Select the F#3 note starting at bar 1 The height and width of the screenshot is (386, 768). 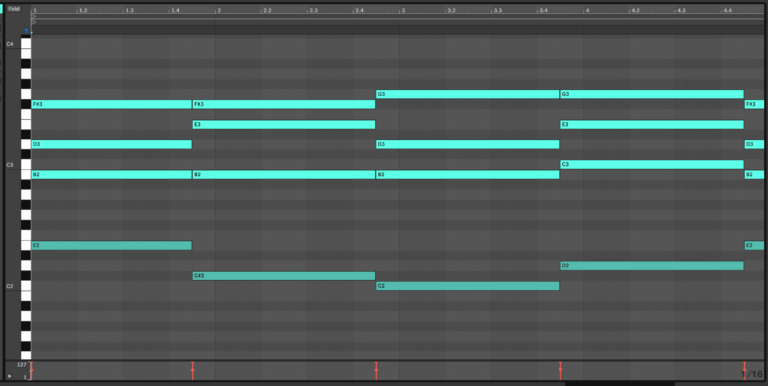point(111,104)
